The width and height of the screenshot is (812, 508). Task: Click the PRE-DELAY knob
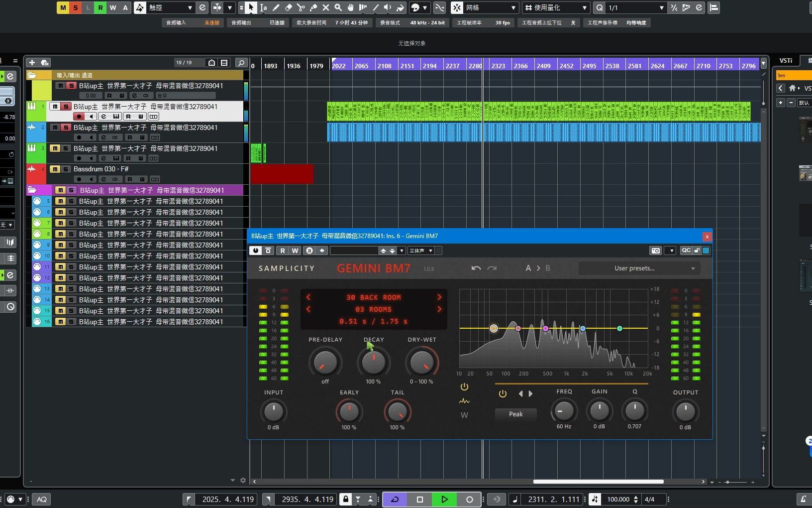325,363
